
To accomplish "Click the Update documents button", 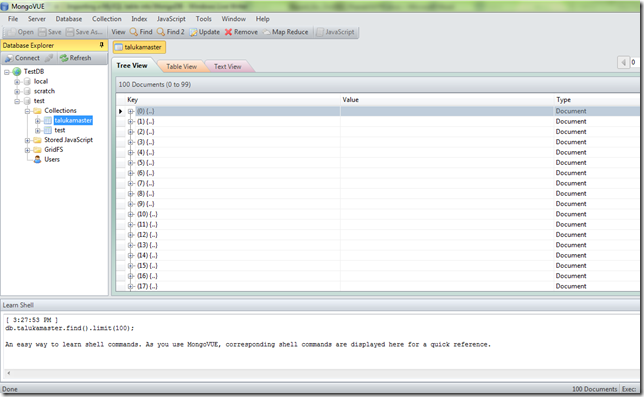I will tap(205, 32).
